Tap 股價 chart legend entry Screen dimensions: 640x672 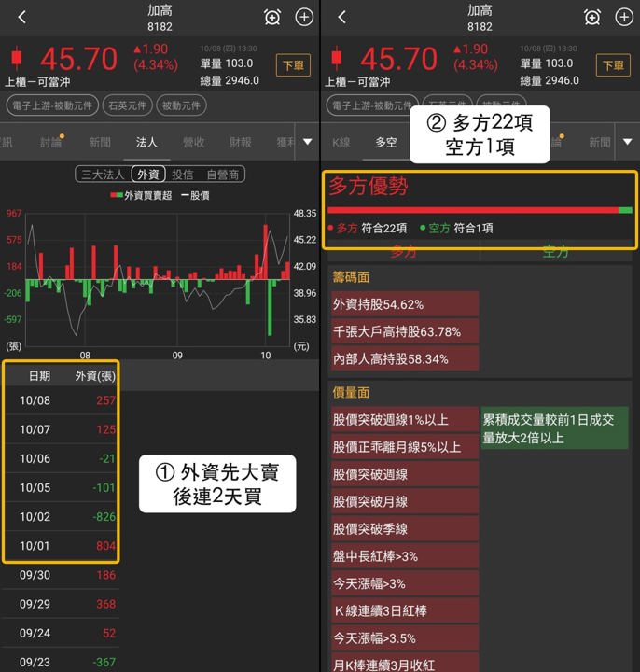tap(195, 195)
